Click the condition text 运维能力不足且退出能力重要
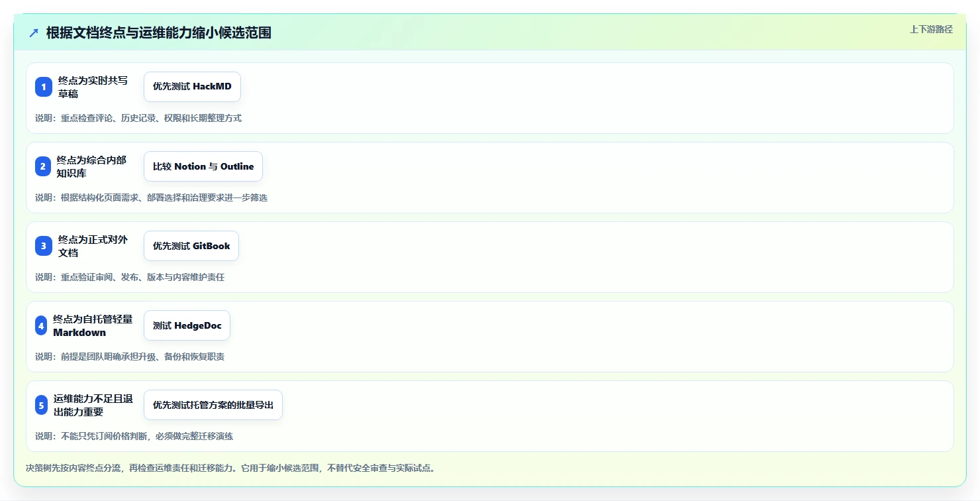 point(93,405)
